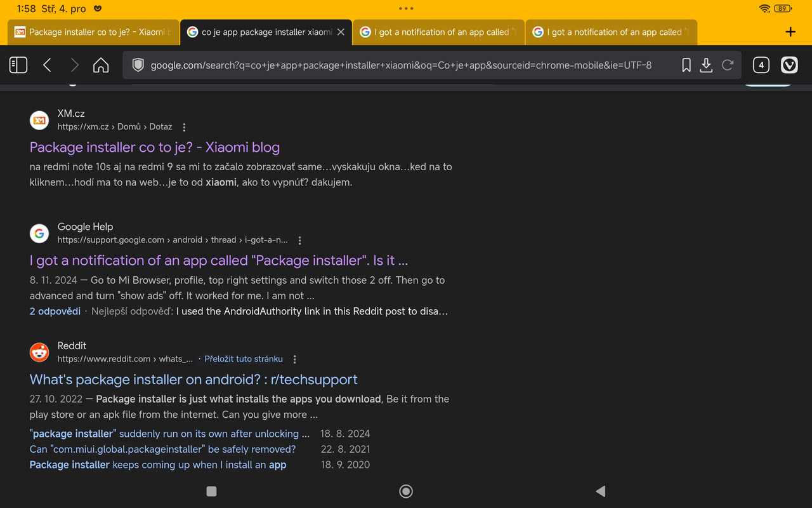Click the Reddit favicon
The width and height of the screenshot is (812, 508).
pos(39,352)
